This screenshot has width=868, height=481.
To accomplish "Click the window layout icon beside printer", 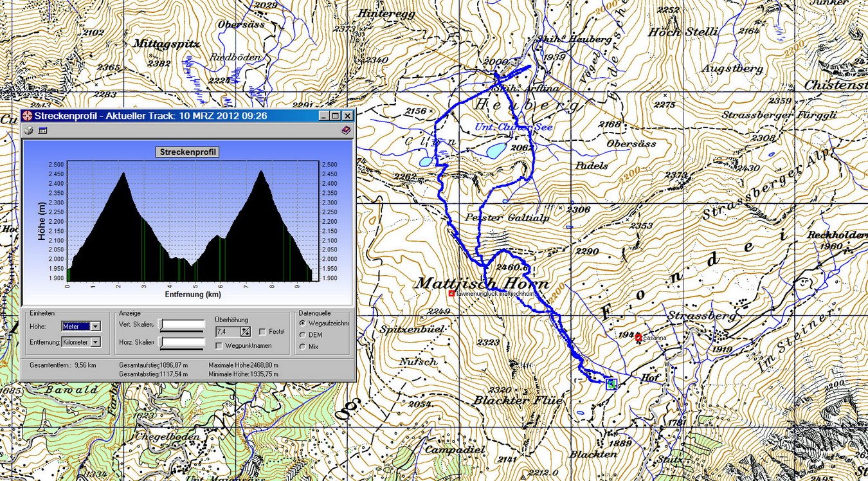I will [x=43, y=130].
